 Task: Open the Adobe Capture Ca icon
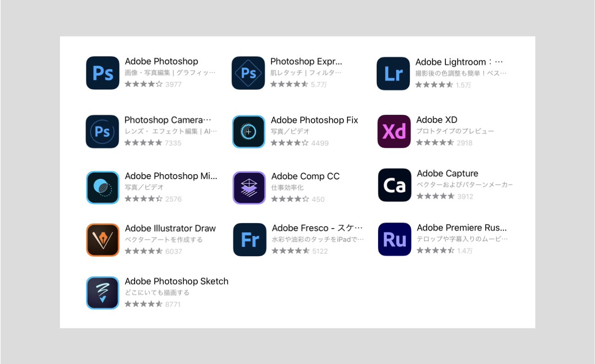[395, 185]
